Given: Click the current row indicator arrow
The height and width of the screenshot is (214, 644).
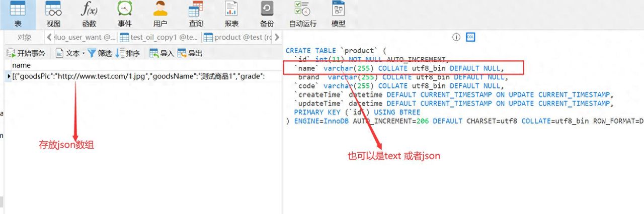Looking at the screenshot, I should [x=9, y=76].
